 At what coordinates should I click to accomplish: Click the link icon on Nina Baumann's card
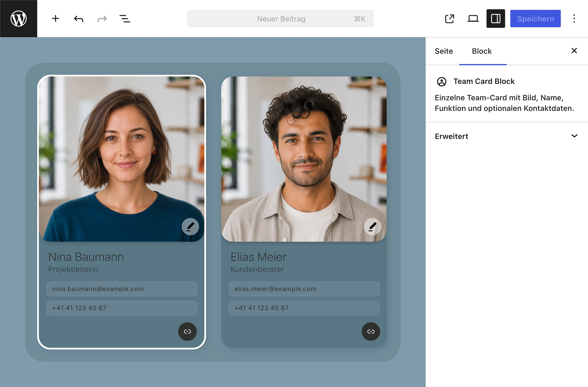point(187,331)
